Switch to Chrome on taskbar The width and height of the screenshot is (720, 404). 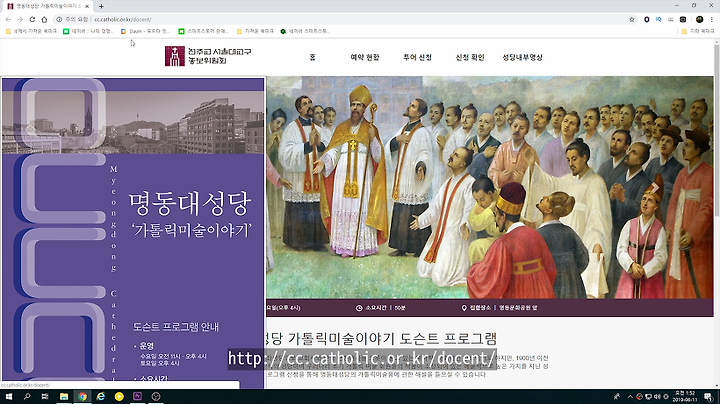82,397
